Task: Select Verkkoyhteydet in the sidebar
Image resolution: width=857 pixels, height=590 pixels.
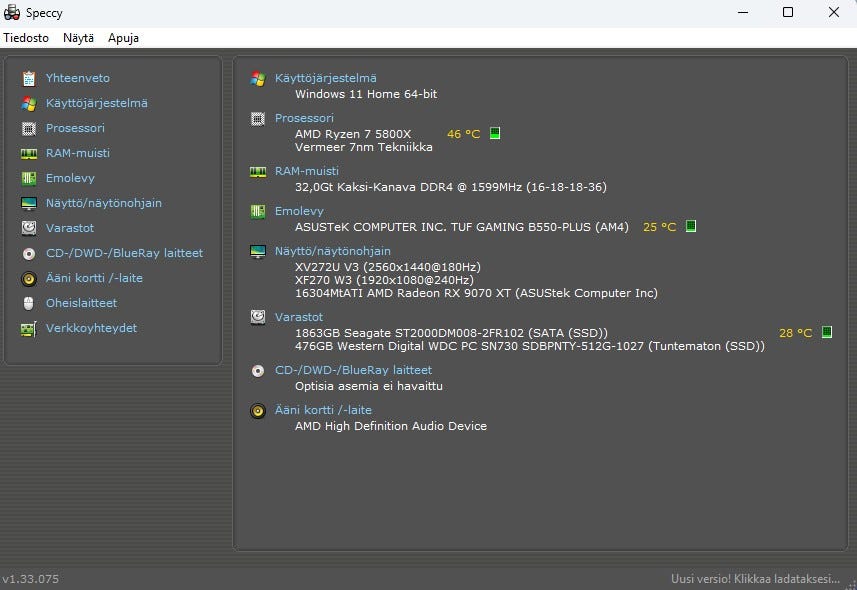Action: coord(91,328)
